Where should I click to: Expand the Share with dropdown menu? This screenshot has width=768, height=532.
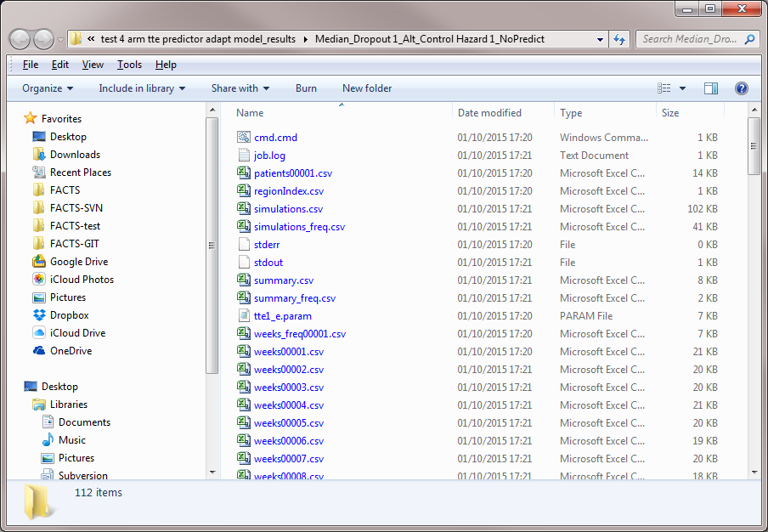tap(240, 88)
